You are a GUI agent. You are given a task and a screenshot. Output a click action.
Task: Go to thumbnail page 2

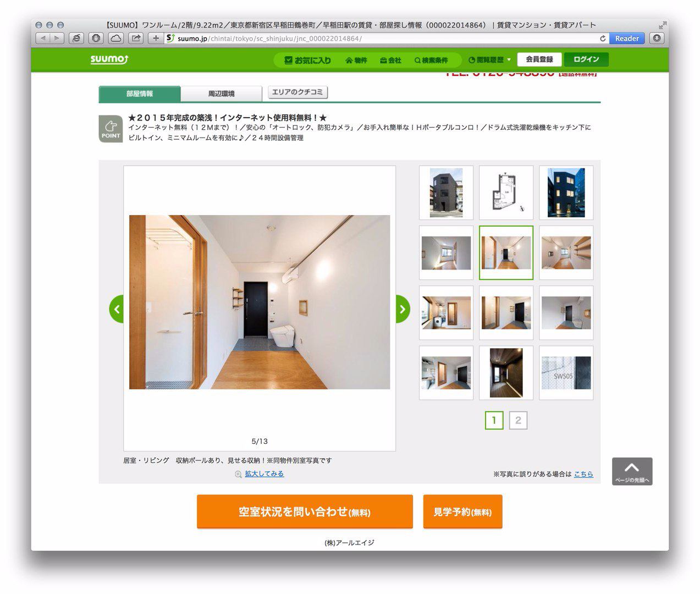(518, 421)
